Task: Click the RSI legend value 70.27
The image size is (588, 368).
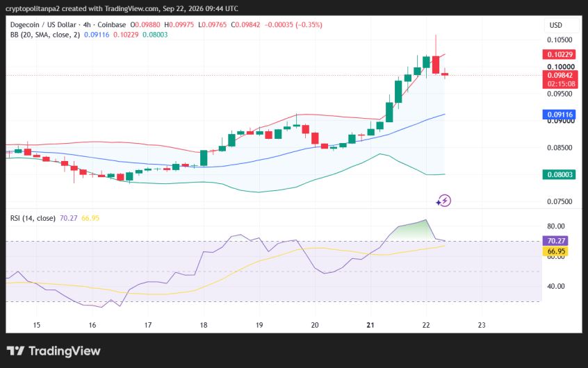Action: click(x=68, y=218)
